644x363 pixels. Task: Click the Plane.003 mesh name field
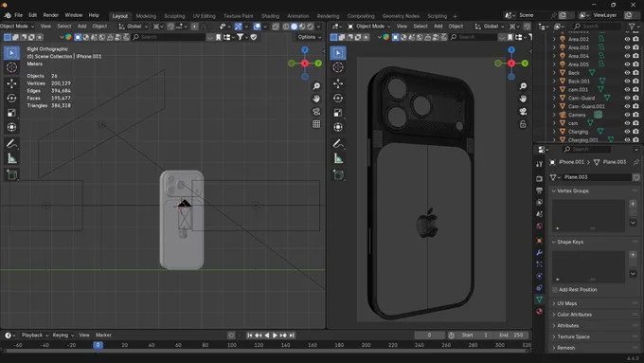597,177
